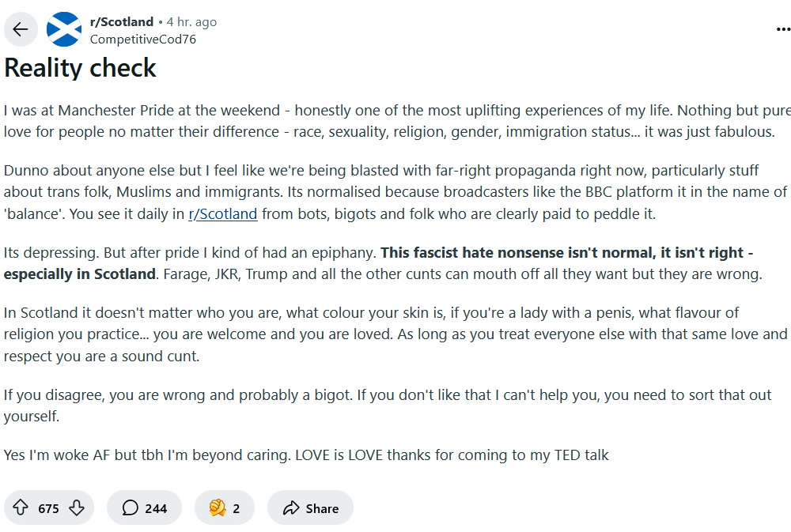The height and width of the screenshot is (532, 791).
Task: Upvote the Reality check post
Action: tap(21, 507)
